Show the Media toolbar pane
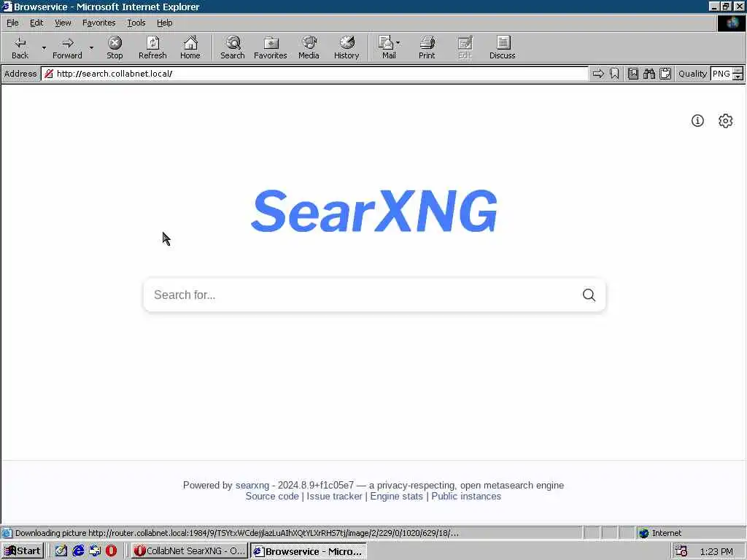Viewport: 747px width, 560px height. coord(309,47)
